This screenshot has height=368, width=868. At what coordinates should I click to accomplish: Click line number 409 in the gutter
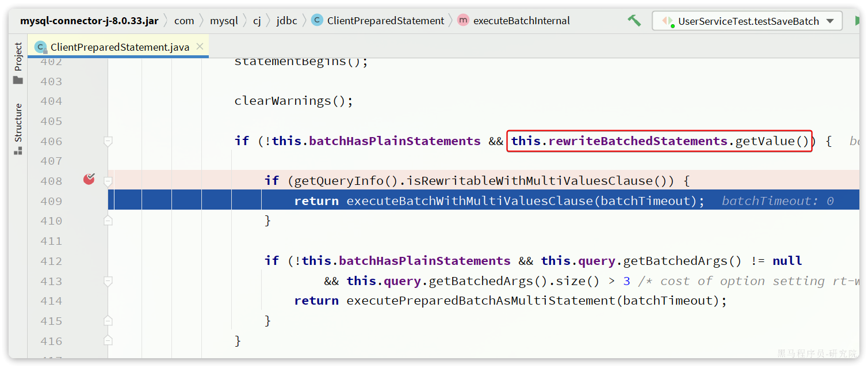pos(51,201)
